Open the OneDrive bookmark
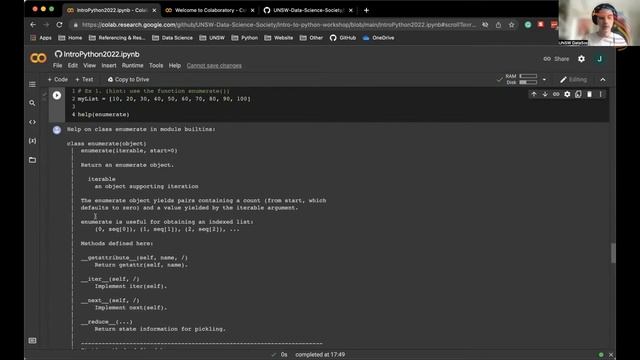Viewport: 640px width, 360px height. click(378, 38)
